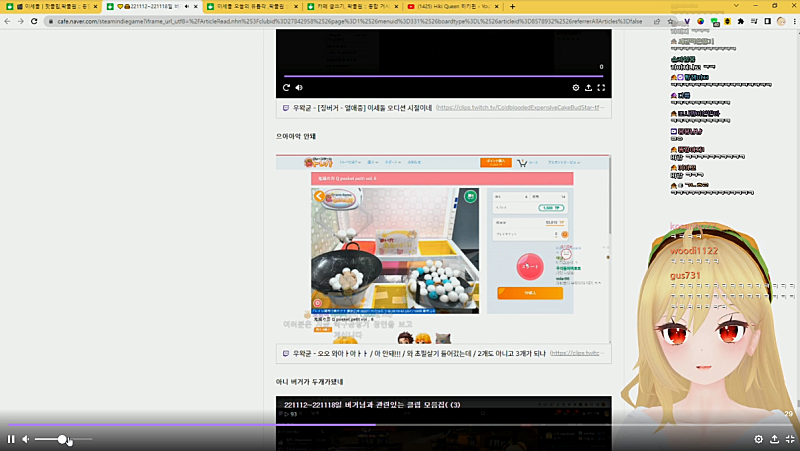Open the purple V extension

687,21
